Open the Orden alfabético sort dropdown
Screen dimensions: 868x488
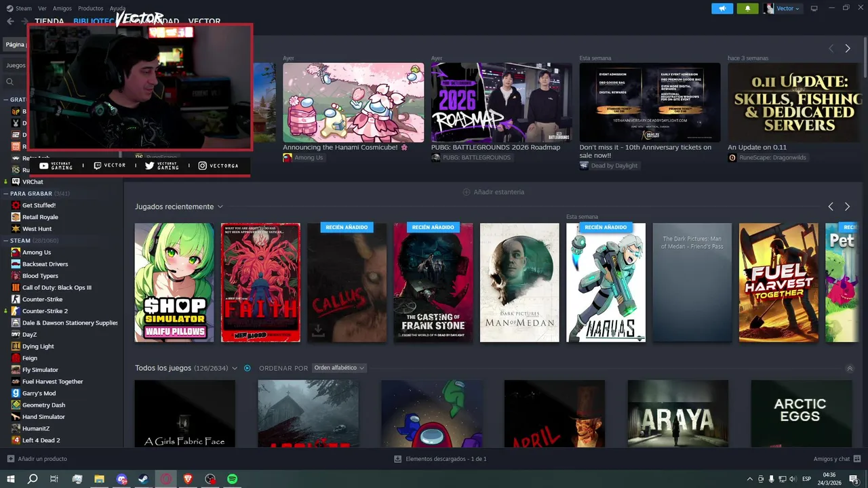[339, 368]
